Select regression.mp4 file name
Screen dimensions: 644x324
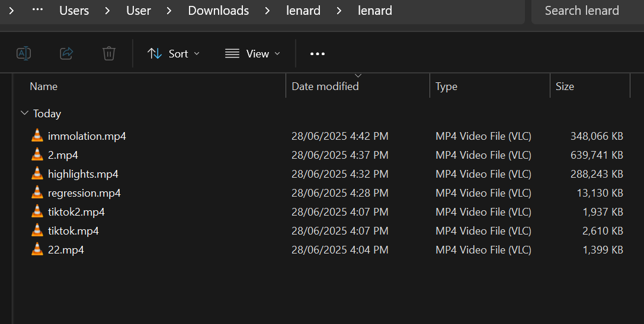[84, 193]
